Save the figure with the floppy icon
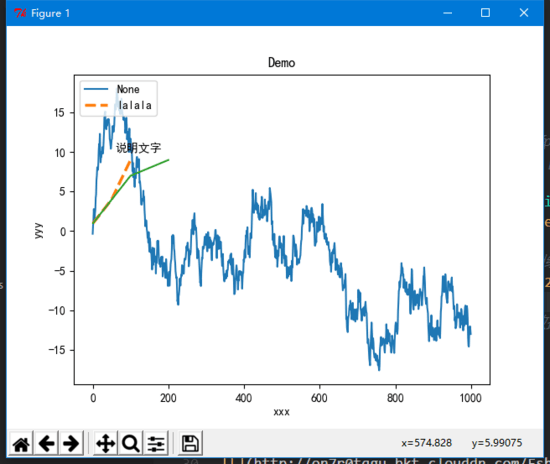 pyautogui.click(x=190, y=444)
